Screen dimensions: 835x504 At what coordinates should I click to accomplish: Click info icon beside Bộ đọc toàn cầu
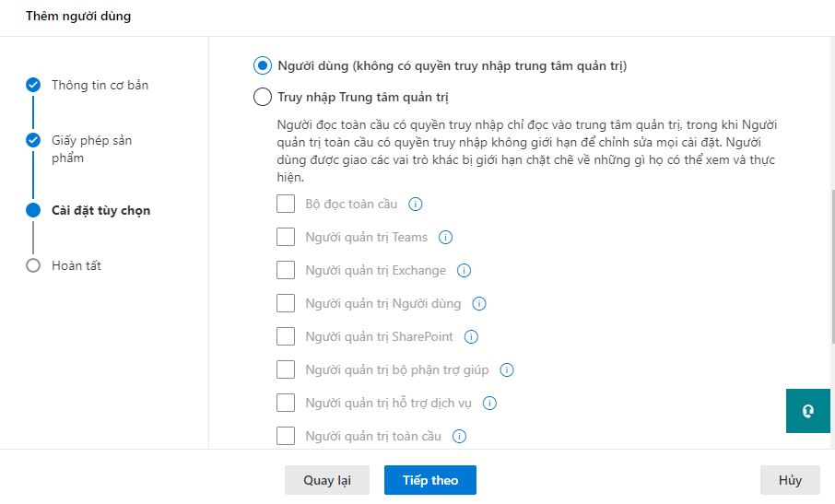coord(415,205)
